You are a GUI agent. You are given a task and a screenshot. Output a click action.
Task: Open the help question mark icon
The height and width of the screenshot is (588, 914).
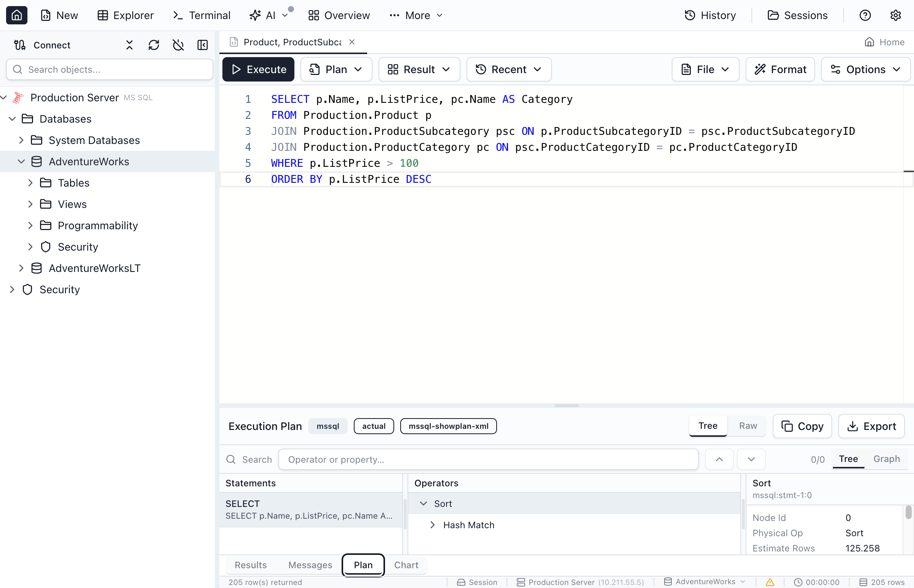click(865, 15)
